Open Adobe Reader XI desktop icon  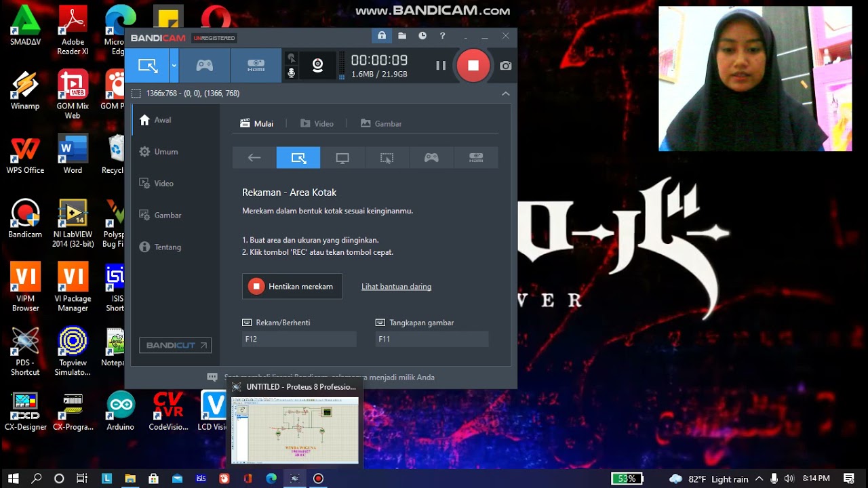click(x=73, y=30)
